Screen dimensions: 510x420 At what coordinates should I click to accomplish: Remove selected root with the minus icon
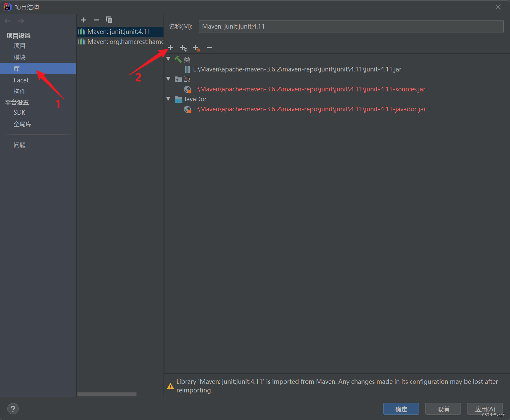(x=209, y=48)
